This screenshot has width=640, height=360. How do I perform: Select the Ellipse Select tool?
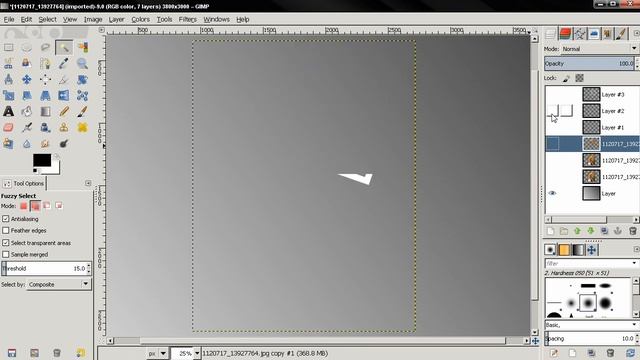tap(27, 48)
